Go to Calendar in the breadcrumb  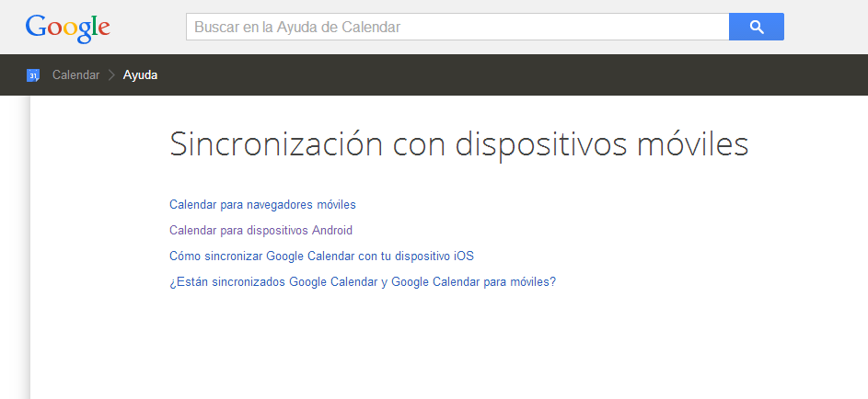click(x=75, y=75)
